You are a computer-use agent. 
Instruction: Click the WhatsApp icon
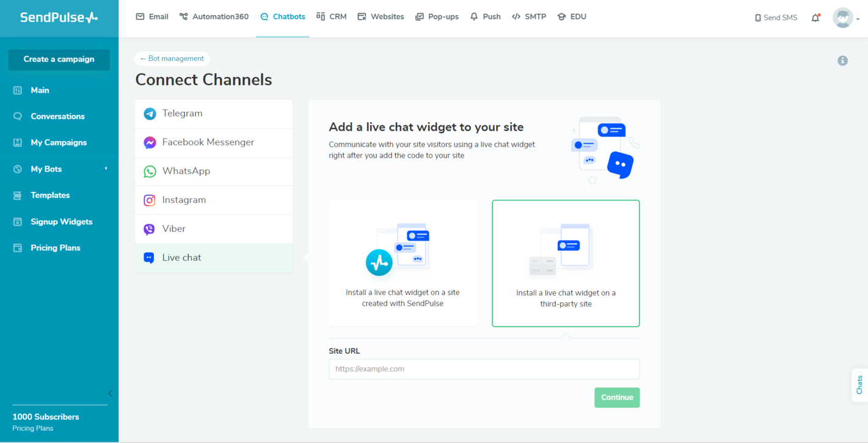point(150,172)
